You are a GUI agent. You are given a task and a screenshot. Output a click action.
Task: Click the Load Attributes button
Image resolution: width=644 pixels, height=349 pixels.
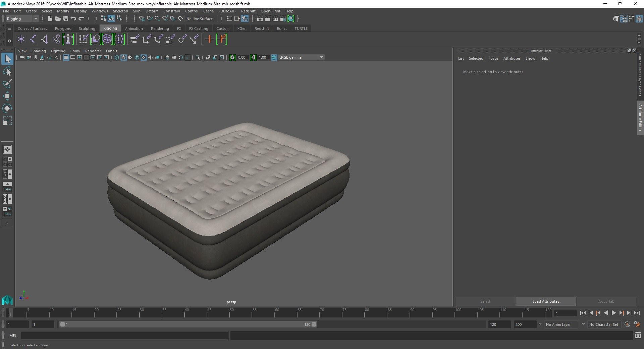pyautogui.click(x=546, y=301)
